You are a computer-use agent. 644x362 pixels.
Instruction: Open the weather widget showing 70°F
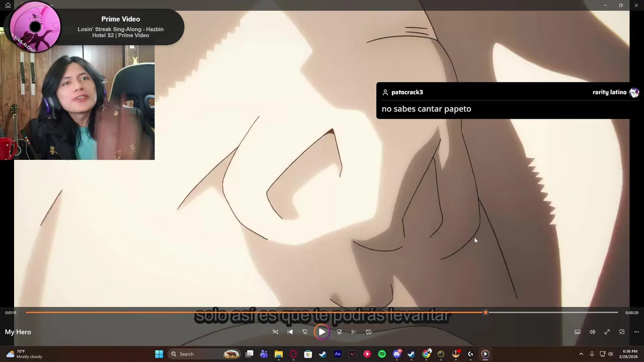23,354
